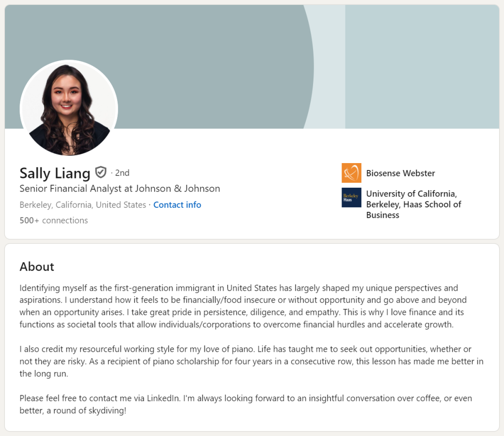Screen dimensions: 504x436
Task: Select the Biosense Webster company logo
Action: click(x=351, y=173)
